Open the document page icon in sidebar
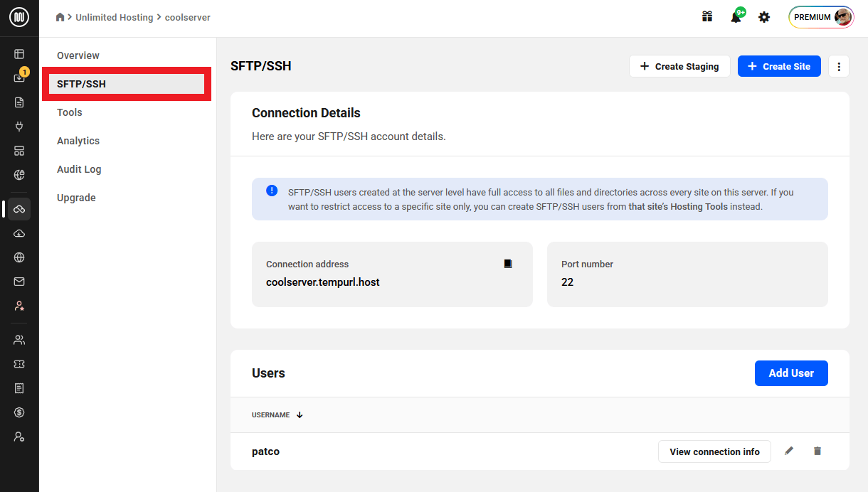The height and width of the screenshot is (492, 868). tap(19, 102)
